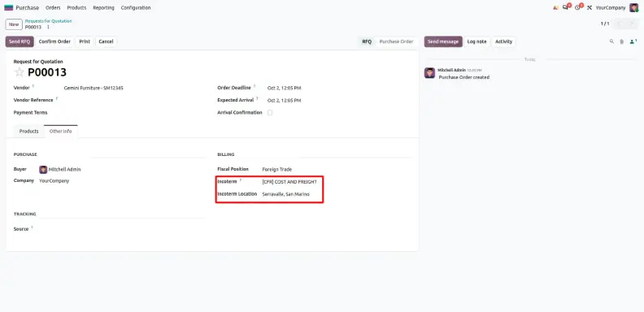This screenshot has height=312, width=644.
Task: Select the Other Info tab
Action: (60, 132)
